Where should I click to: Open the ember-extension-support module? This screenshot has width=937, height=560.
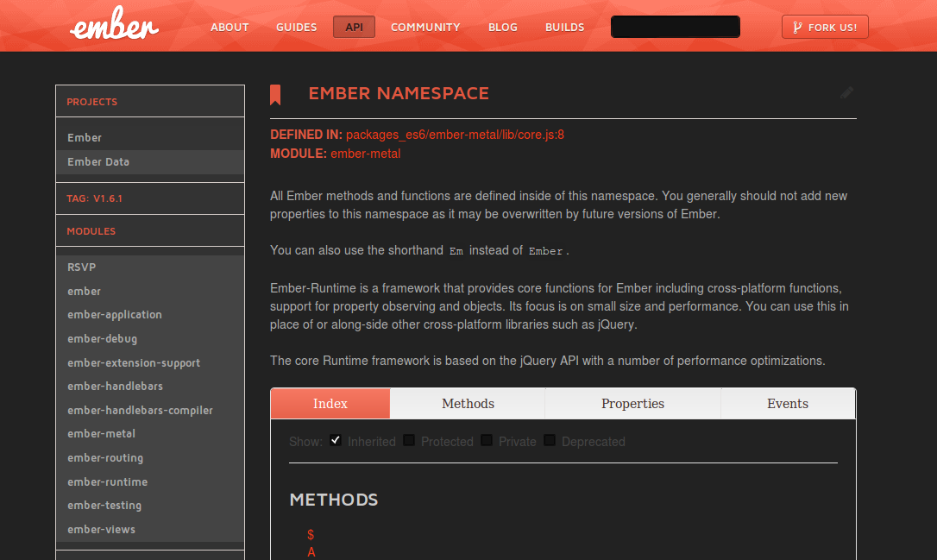[150, 362]
